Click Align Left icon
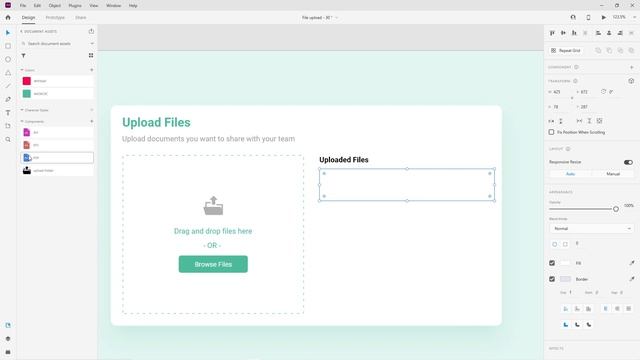This screenshot has height=360, width=640. [598, 33]
